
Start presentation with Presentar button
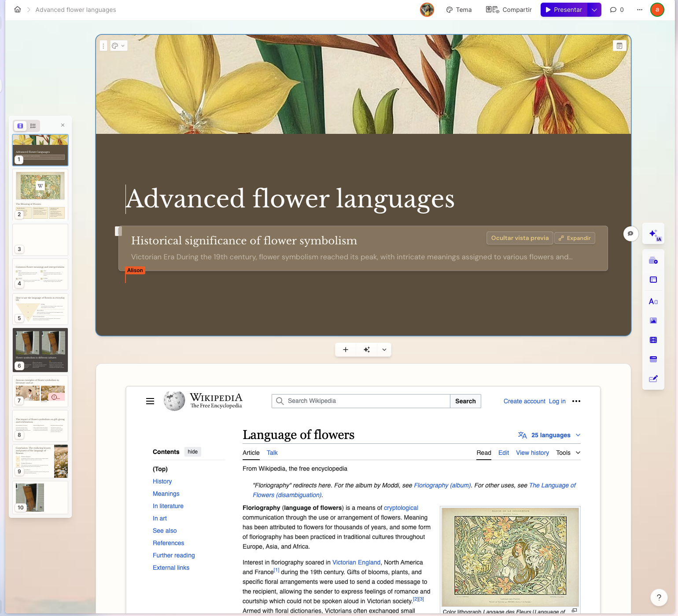pos(564,10)
